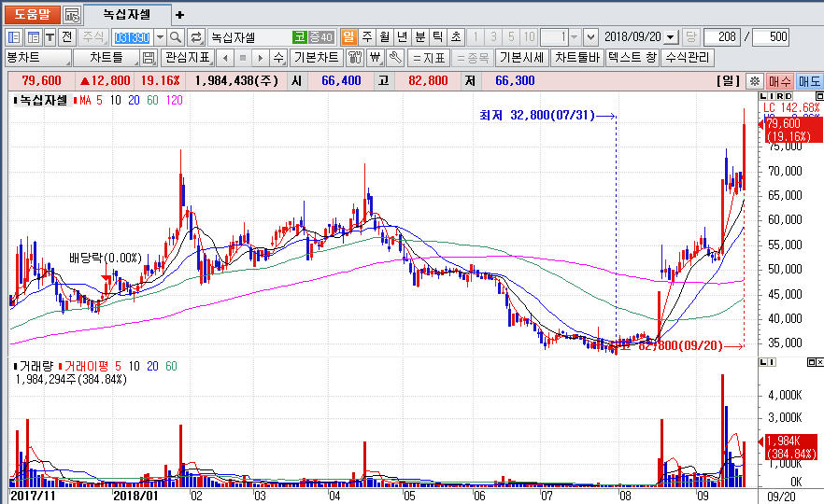Image resolution: width=824 pixels, height=504 pixels.
Task: Click the floppy disk save chart icon
Action: [x=149, y=58]
